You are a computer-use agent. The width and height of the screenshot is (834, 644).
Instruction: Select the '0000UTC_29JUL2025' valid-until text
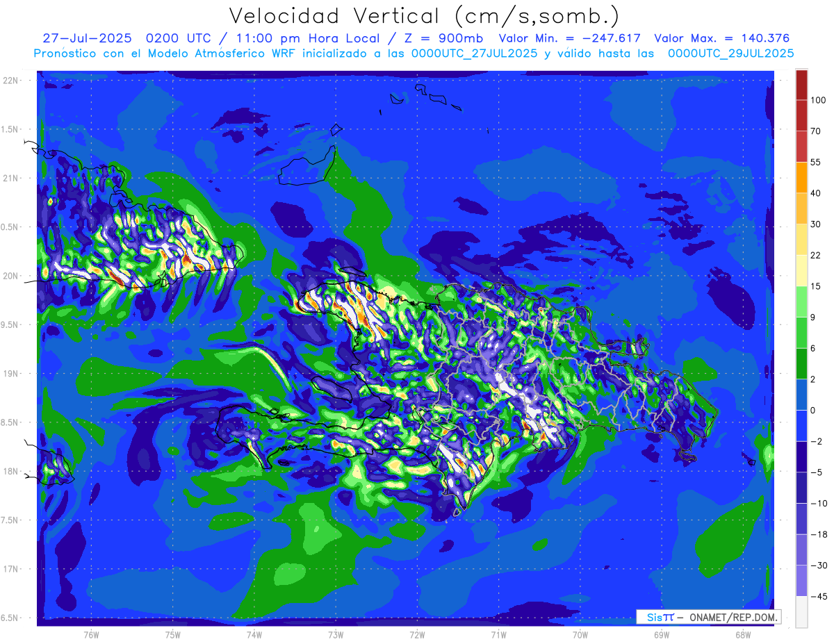(x=731, y=53)
